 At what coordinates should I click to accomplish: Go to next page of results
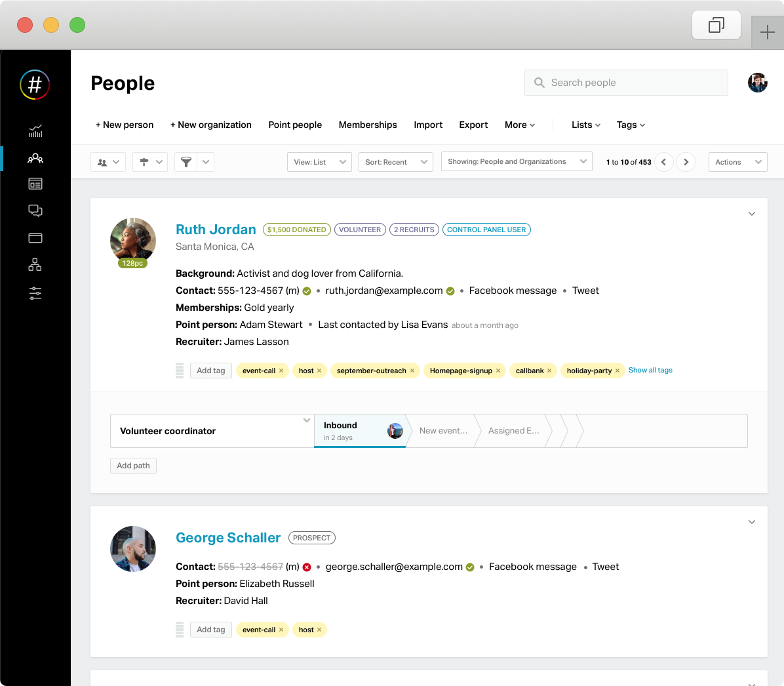pos(686,162)
